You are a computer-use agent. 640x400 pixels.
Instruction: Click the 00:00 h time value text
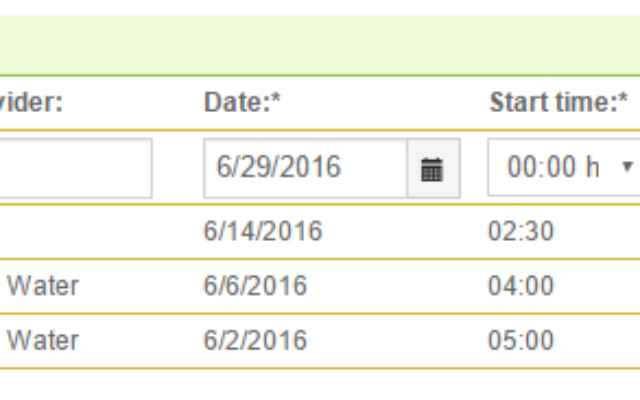pyautogui.click(x=553, y=167)
